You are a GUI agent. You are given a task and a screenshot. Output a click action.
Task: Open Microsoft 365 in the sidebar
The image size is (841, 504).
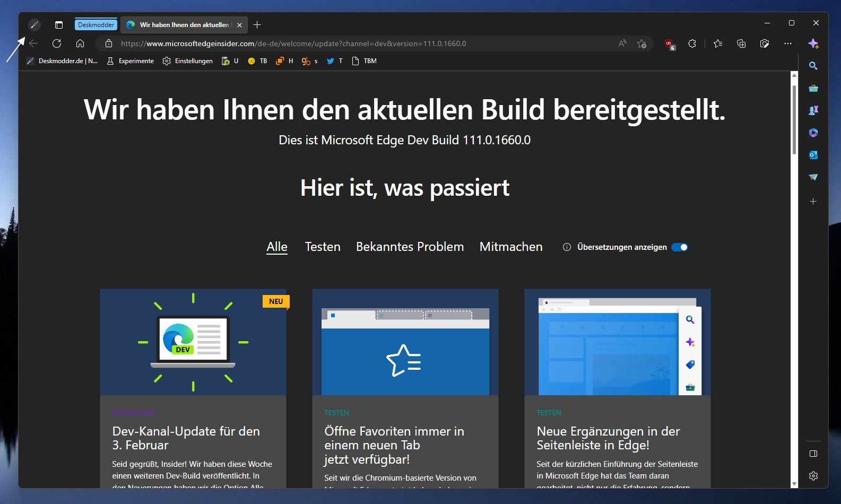click(813, 133)
